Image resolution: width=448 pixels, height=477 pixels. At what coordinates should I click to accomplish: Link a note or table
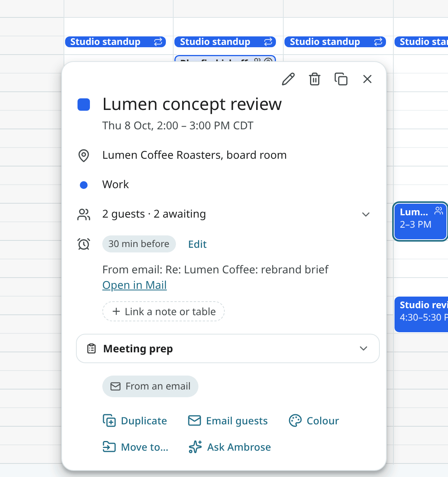click(x=164, y=311)
